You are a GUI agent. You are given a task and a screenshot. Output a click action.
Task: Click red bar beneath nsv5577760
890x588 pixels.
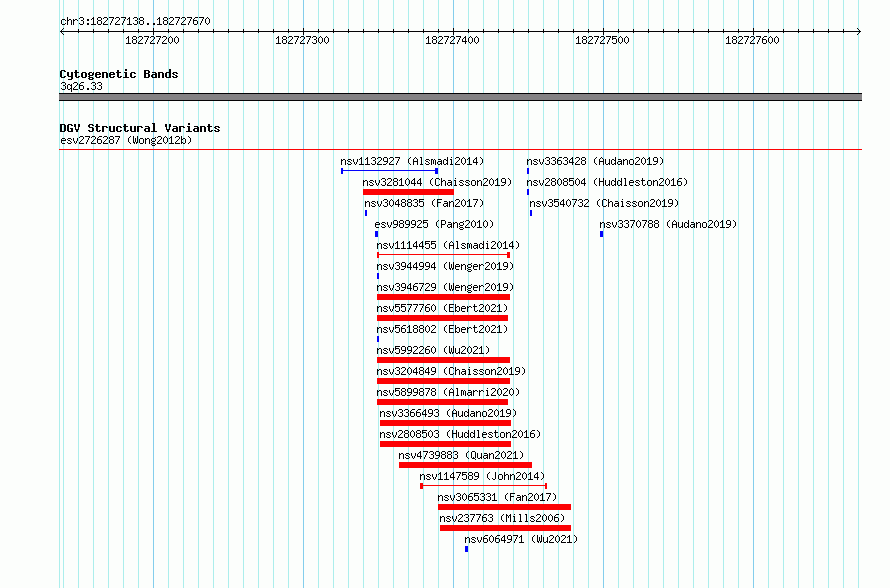442,318
